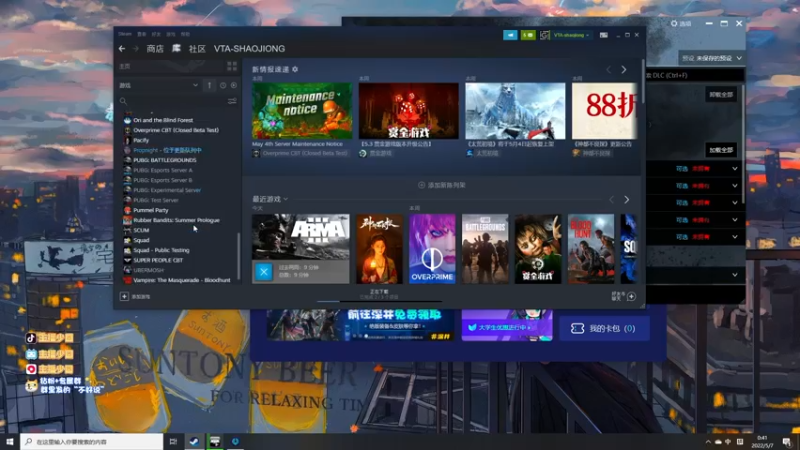This screenshot has width=800, height=450.
Task: Click 卸载全部 button in background window
Action: (721, 94)
